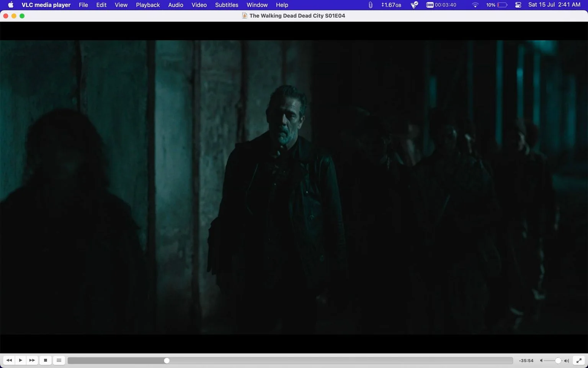The width and height of the screenshot is (588, 368).
Task: Show the playlist using the list icon
Action: [59, 360]
